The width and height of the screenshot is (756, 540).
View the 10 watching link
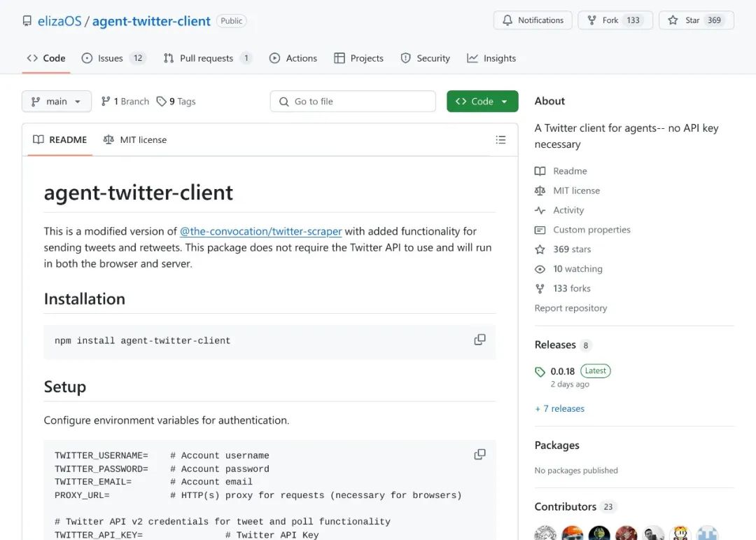pyautogui.click(x=568, y=269)
